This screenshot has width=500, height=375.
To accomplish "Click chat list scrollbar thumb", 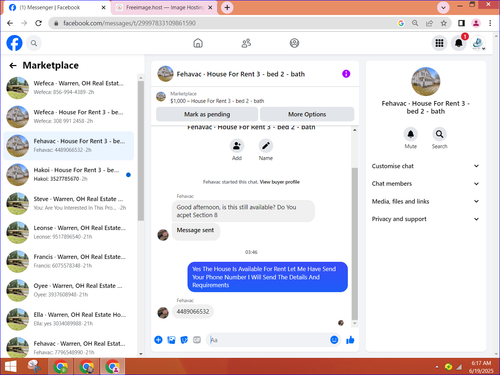I will [x=141, y=151].
